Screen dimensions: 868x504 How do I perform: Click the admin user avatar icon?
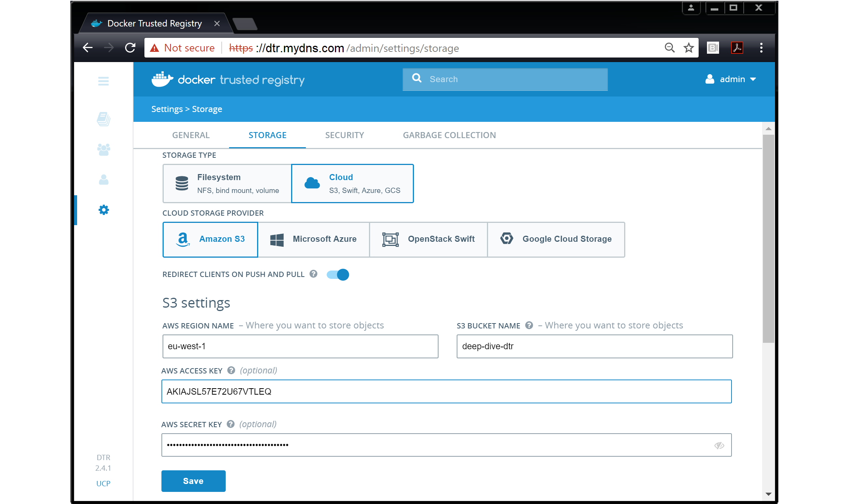[710, 79]
